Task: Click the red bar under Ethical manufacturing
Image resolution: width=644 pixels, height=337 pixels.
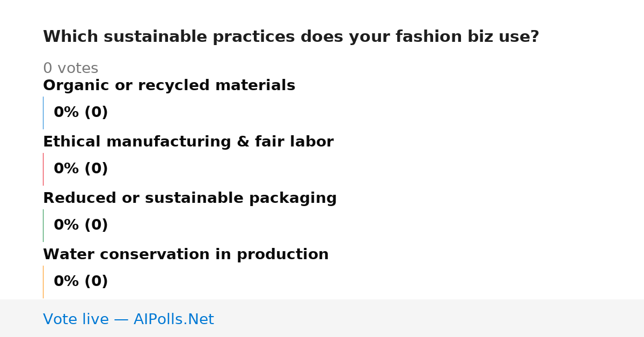Action: (43, 169)
